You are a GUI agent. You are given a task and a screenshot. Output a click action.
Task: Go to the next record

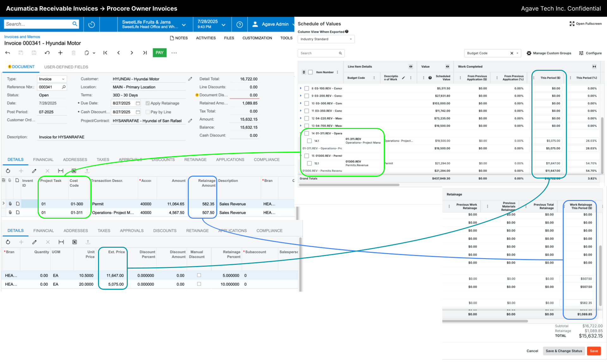click(x=132, y=53)
